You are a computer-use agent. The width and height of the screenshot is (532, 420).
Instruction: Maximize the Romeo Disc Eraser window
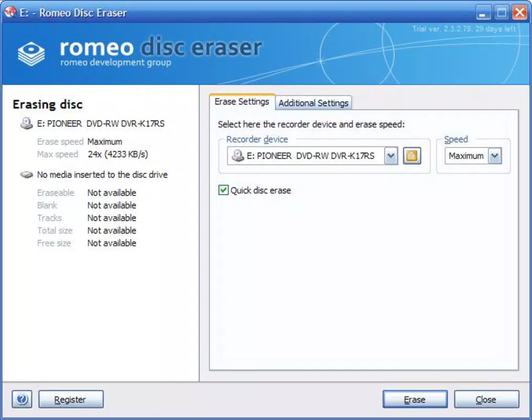(502, 13)
